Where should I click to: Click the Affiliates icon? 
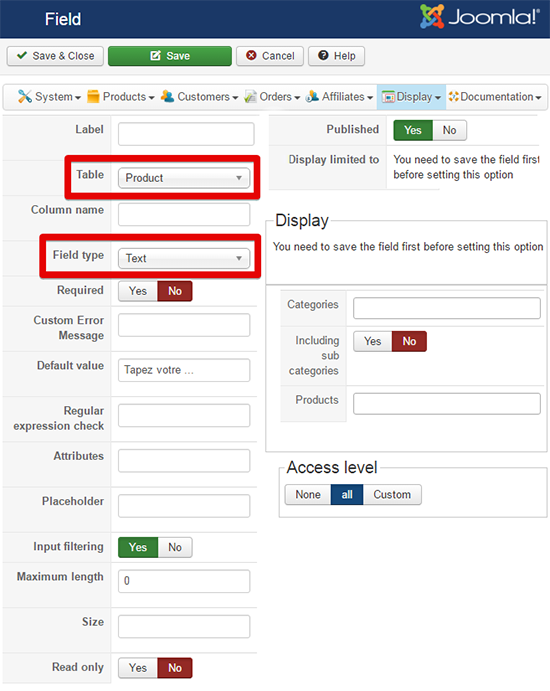pyautogui.click(x=312, y=97)
